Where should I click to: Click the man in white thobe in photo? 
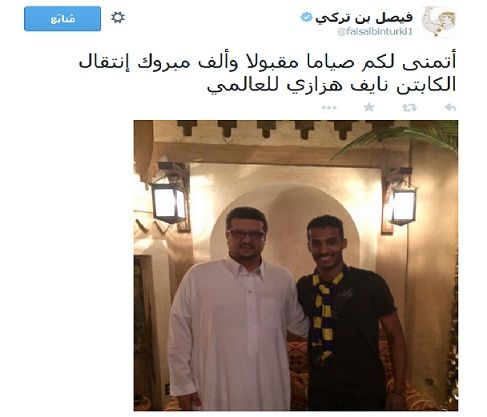pyautogui.click(x=235, y=310)
